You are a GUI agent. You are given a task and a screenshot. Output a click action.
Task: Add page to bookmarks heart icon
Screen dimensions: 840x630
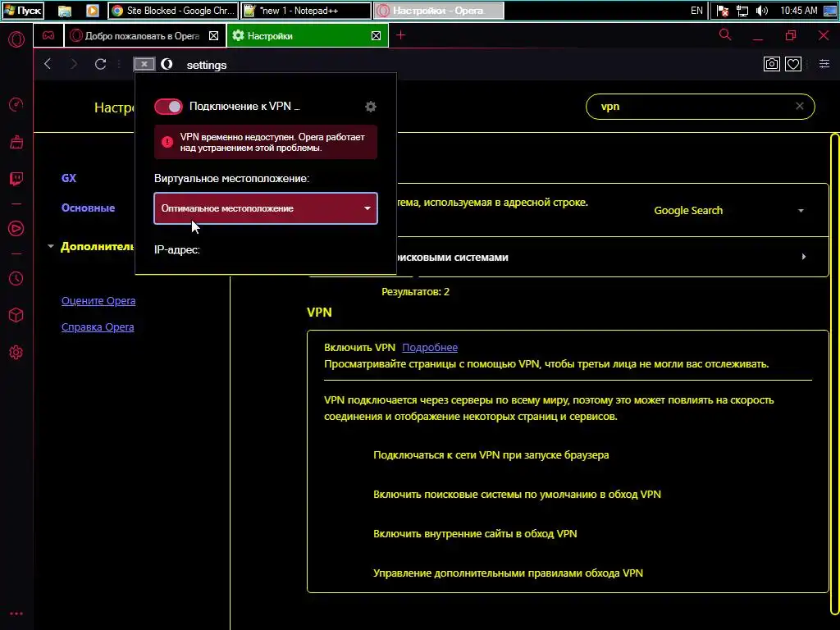point(793,64)
